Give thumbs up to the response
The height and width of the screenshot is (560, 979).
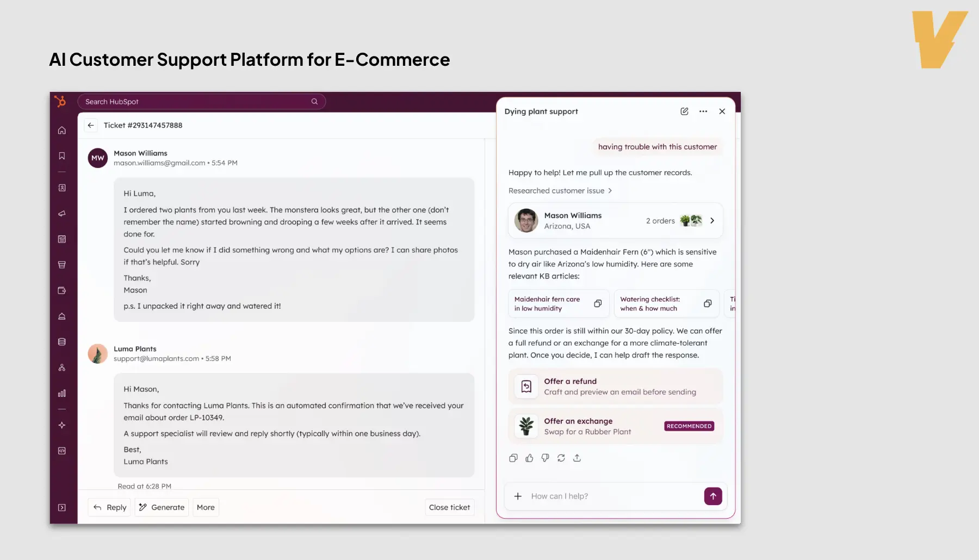(529, 458)
